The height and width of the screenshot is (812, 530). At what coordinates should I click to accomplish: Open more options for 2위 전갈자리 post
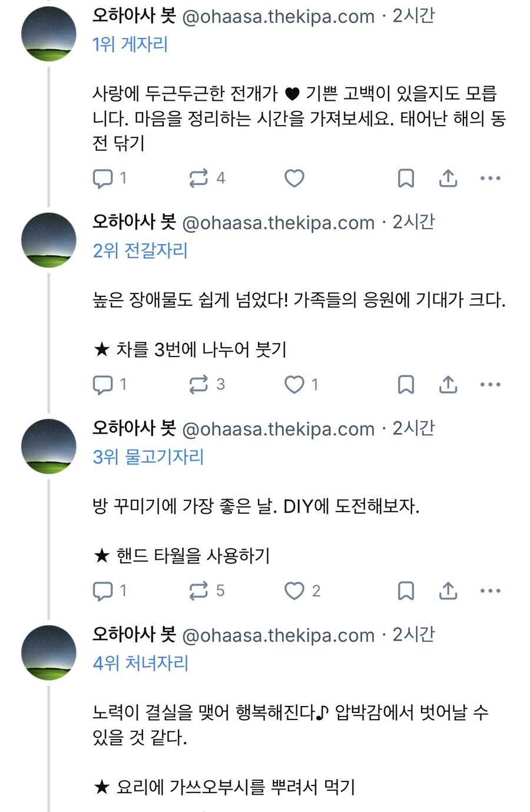[490, 384]
